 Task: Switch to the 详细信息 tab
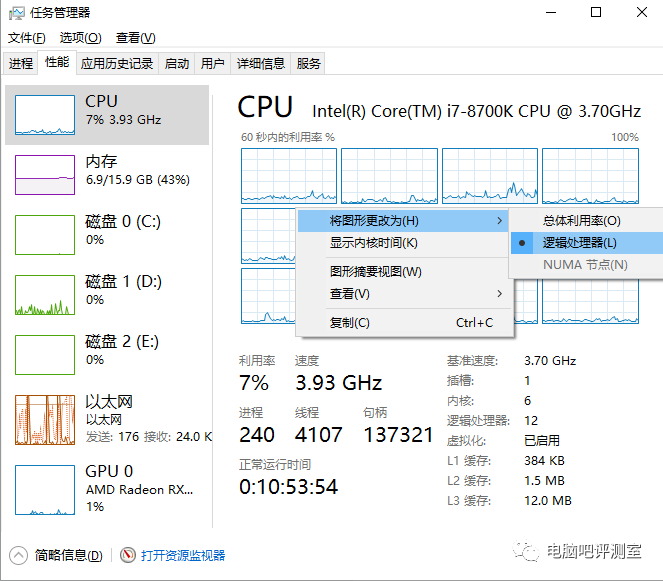(260, 64)
